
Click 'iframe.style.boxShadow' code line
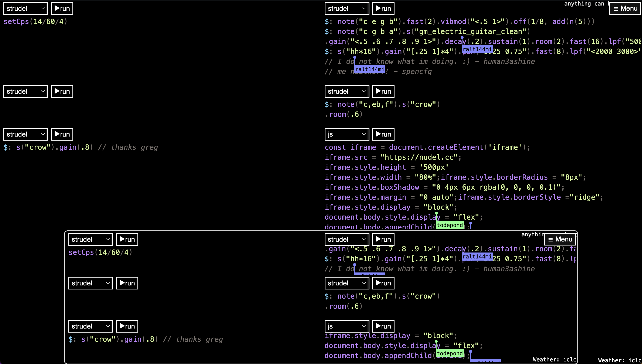point(444,187)
